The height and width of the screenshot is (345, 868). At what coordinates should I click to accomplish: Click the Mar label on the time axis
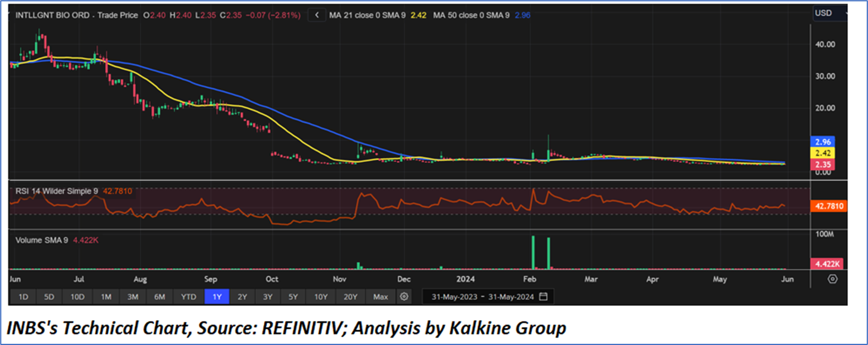[591, 278]
